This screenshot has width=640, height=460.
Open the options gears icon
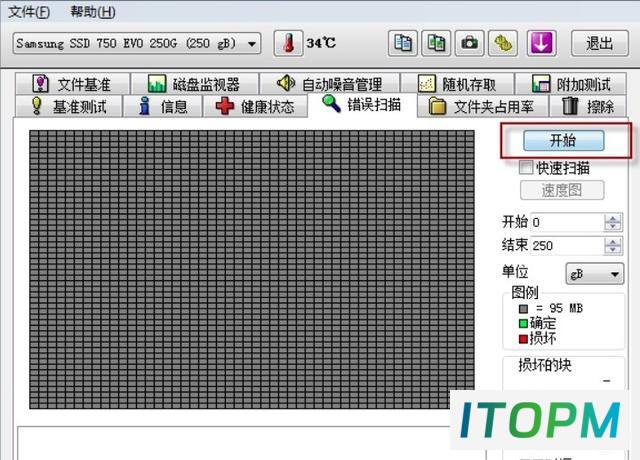pyautogui.click(x=503, y=43)
